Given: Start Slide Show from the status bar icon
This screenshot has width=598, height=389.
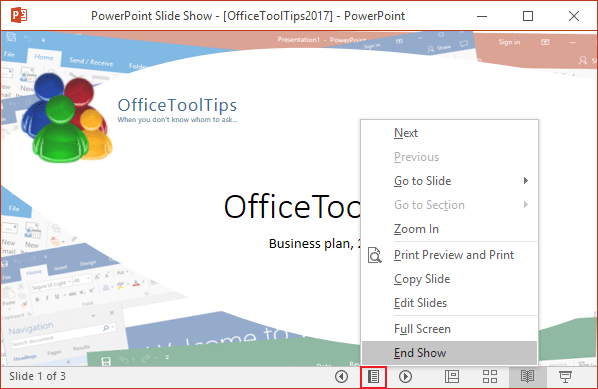Looking at the screenshot, I should click(x=565, y=377).
